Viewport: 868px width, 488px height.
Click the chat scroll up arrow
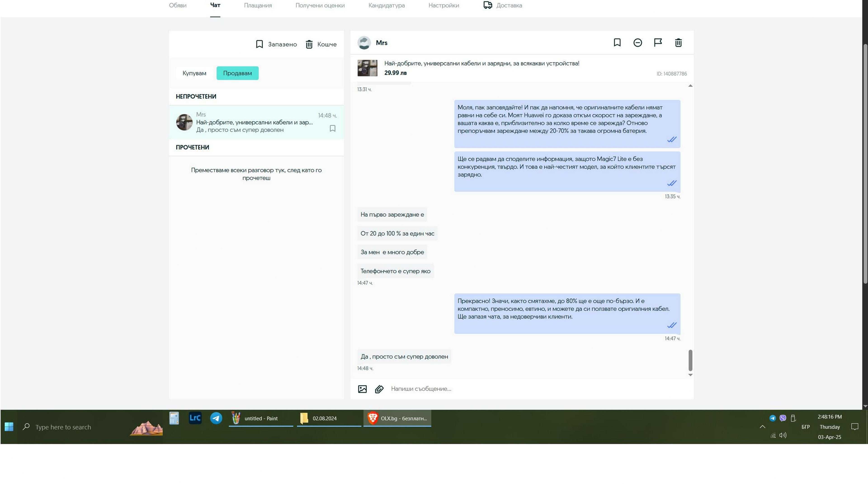click(690, 86)
